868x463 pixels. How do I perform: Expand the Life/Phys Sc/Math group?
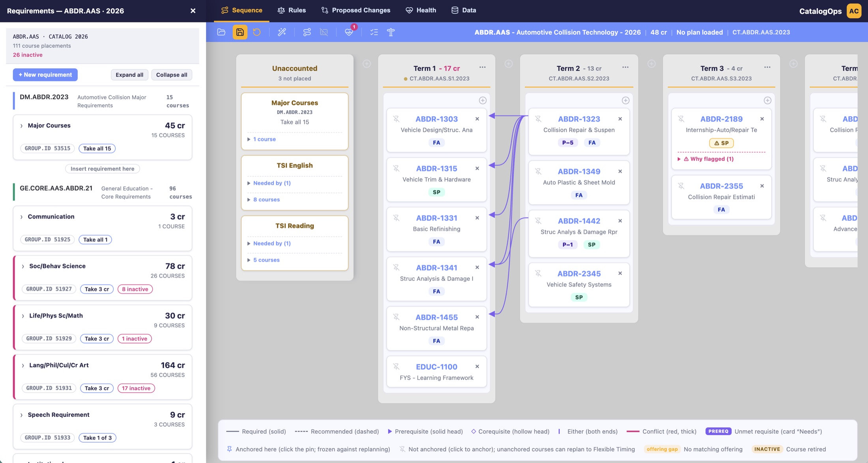click(23, 316)
